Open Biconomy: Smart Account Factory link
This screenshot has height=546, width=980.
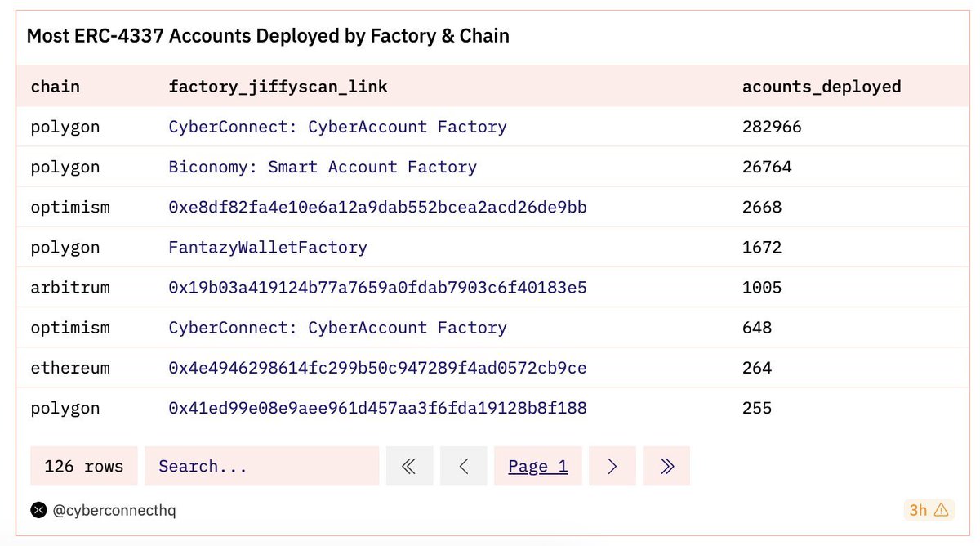pos(323,167)
